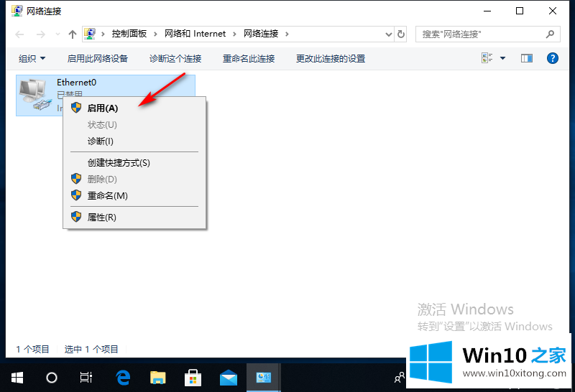
Task: Select 启用(A) in the context menu
Action: click(x=103, y=108)
